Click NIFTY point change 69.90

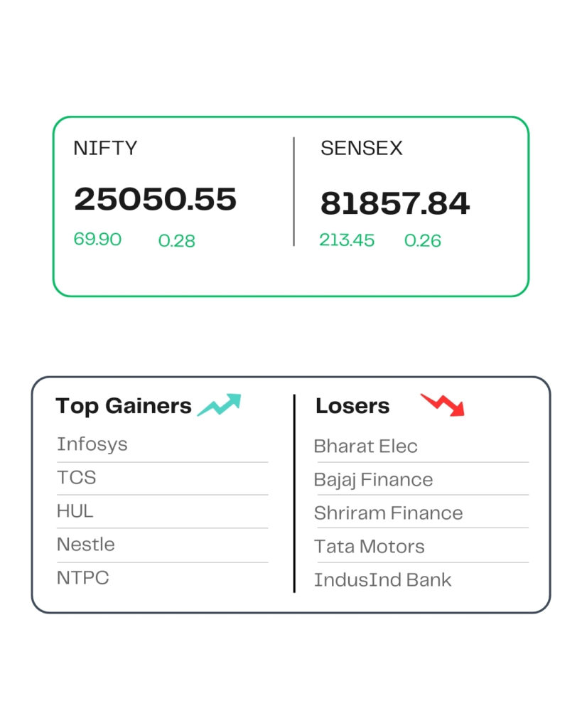pos(97,239)
